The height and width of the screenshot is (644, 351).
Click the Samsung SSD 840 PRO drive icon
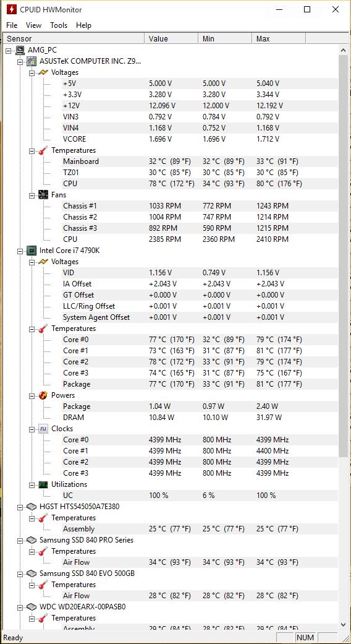(x=31, y=539)
